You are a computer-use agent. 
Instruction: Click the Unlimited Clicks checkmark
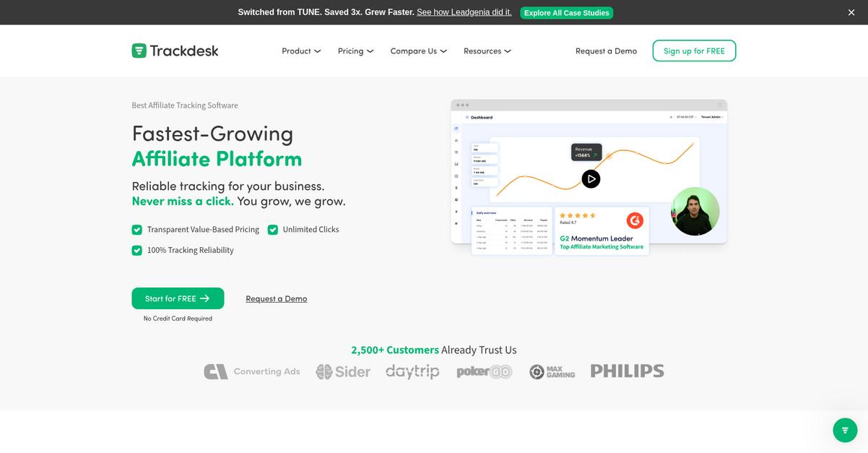[x=273, y=230]
